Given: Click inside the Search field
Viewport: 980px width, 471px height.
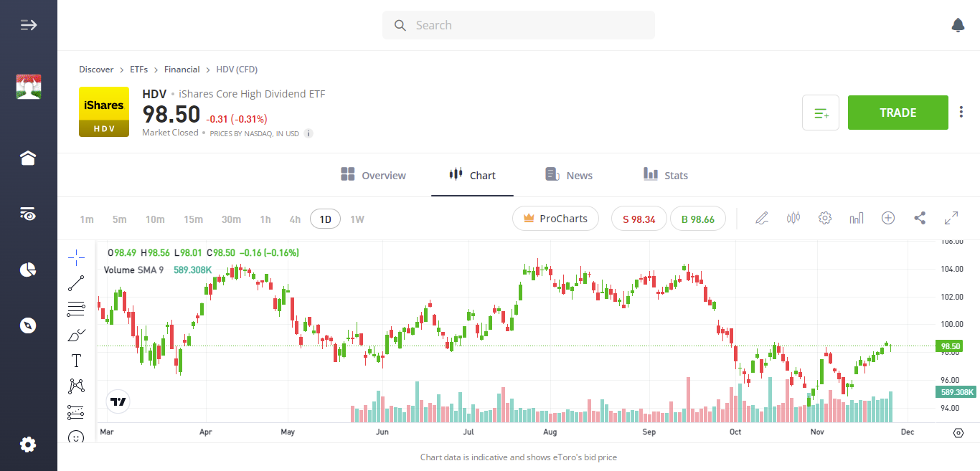Looking at the screenshot, I should click(518, 24).
